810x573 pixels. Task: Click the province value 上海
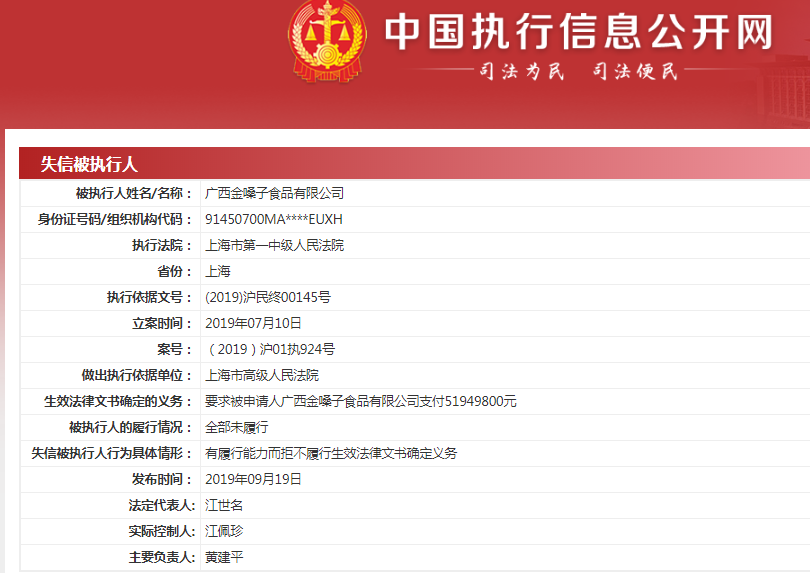coord(218,271)
